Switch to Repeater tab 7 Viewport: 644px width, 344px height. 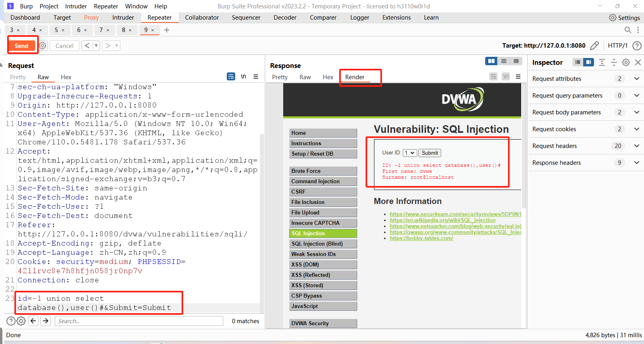click(101, 30)
